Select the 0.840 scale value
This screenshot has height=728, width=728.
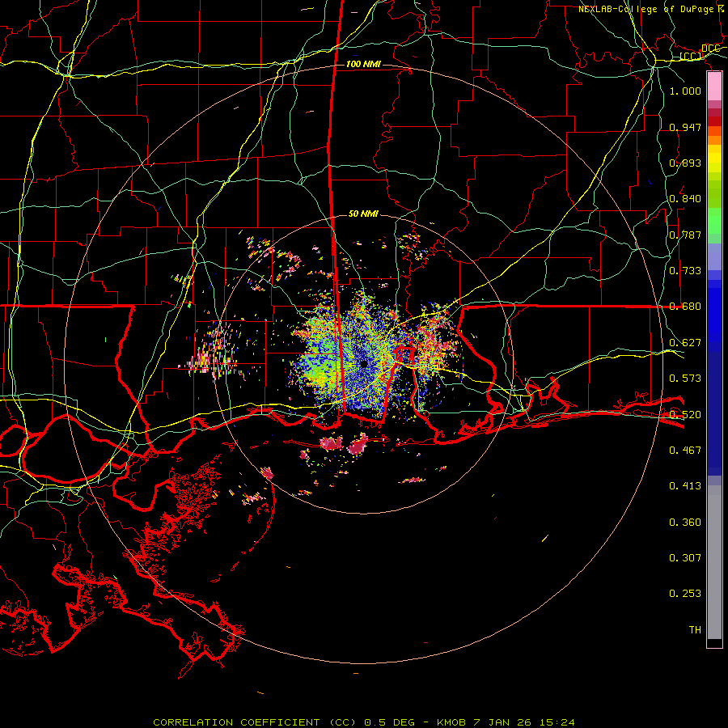[x=685, y=199]
